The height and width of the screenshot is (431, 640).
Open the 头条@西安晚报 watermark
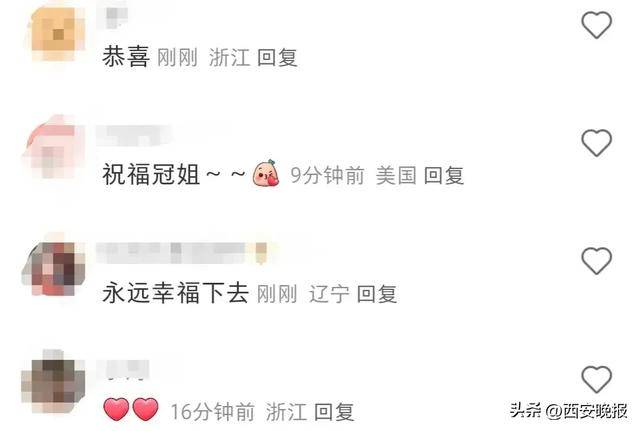(569, 410)
